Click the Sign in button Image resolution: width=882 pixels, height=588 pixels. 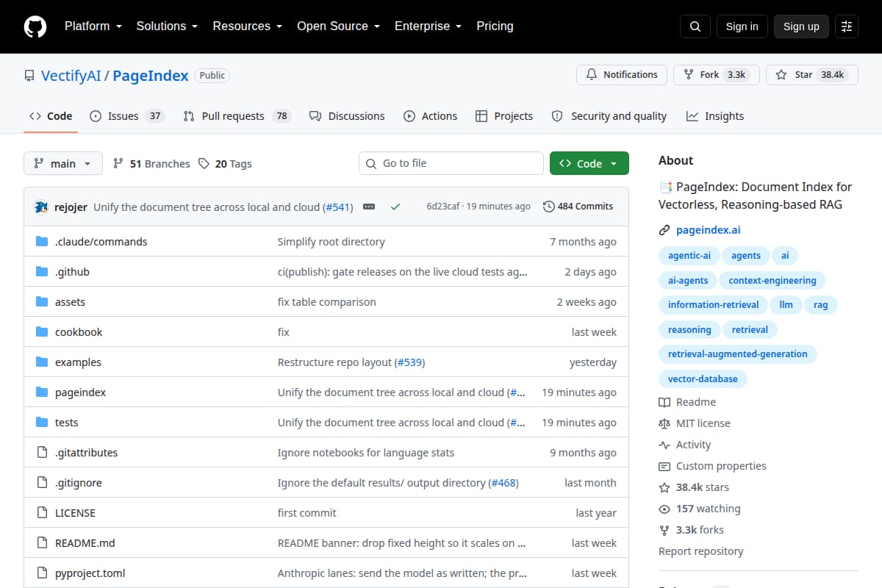742,26
